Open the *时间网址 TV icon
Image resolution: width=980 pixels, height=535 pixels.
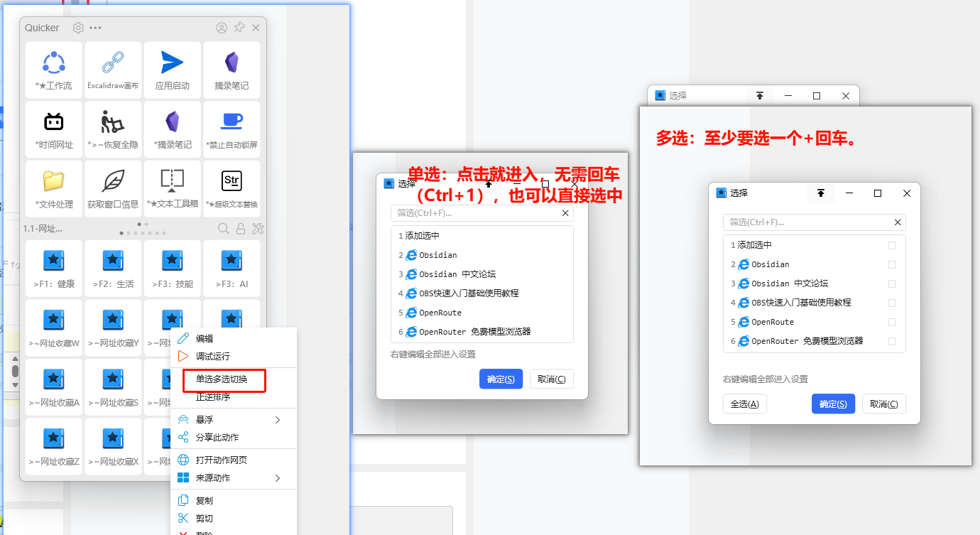[54, 122]
